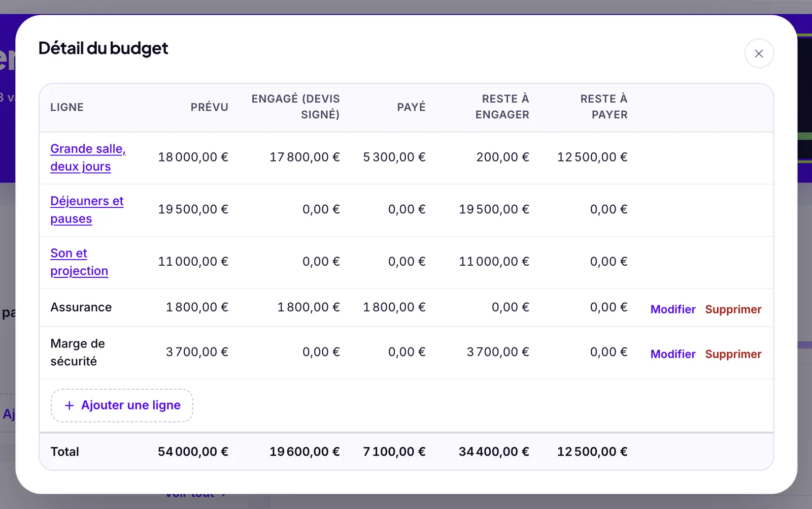Select 19 500,00 € reste à engager cell
Viewport: 812px width, 509px height.
[x=494, y=210]
